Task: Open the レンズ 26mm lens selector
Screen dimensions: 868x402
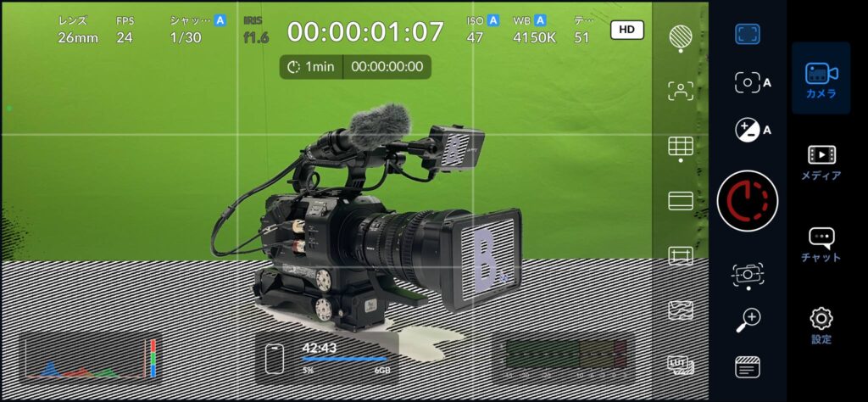Action: click(x=78, y=30)
